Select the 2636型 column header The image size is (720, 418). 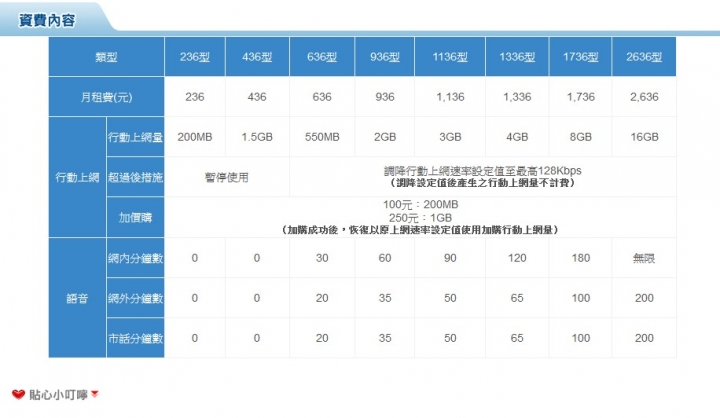click(x=644, y=57)
